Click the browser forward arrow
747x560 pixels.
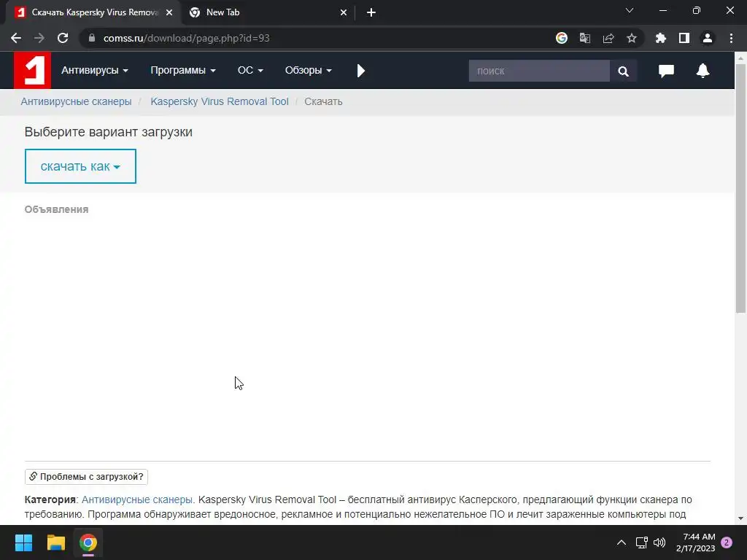tap(39, 38)
